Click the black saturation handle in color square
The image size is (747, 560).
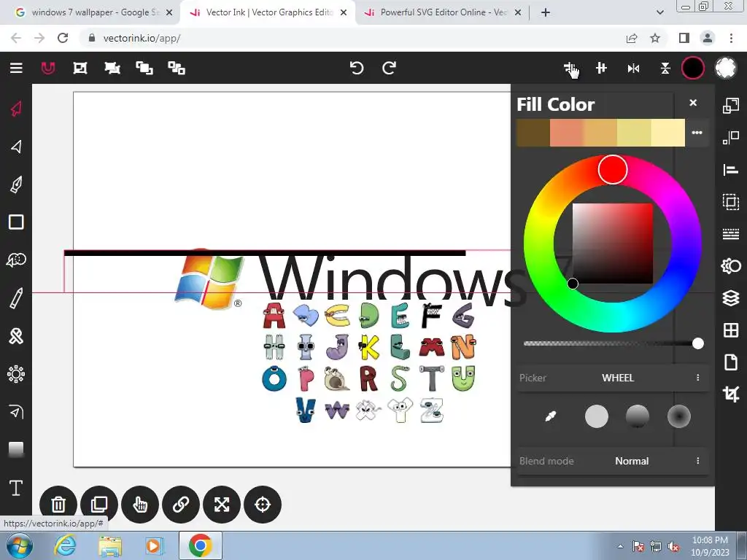pyautogui.click(x=573, y=284)
